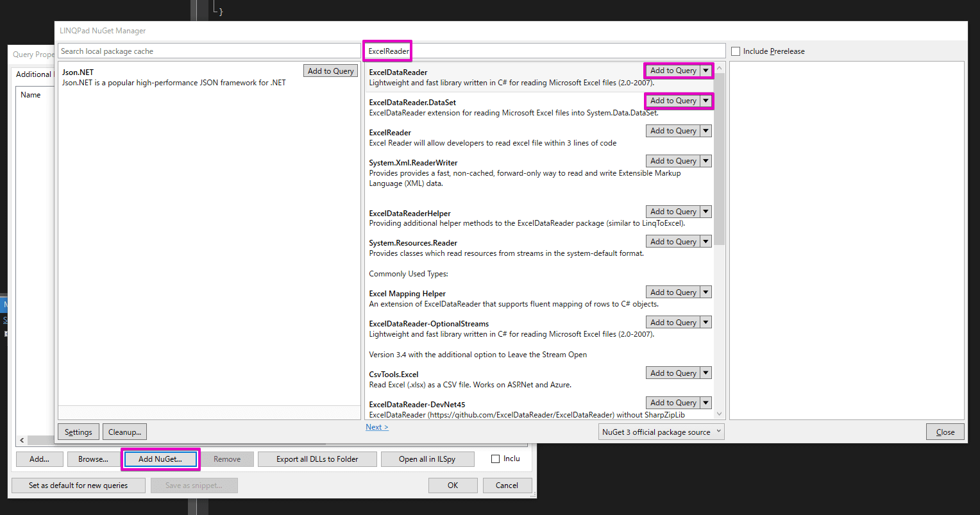980x515 pixels.
Task: Click the left scroll arrow in Query Properties list
Action: tap(21, 440)
